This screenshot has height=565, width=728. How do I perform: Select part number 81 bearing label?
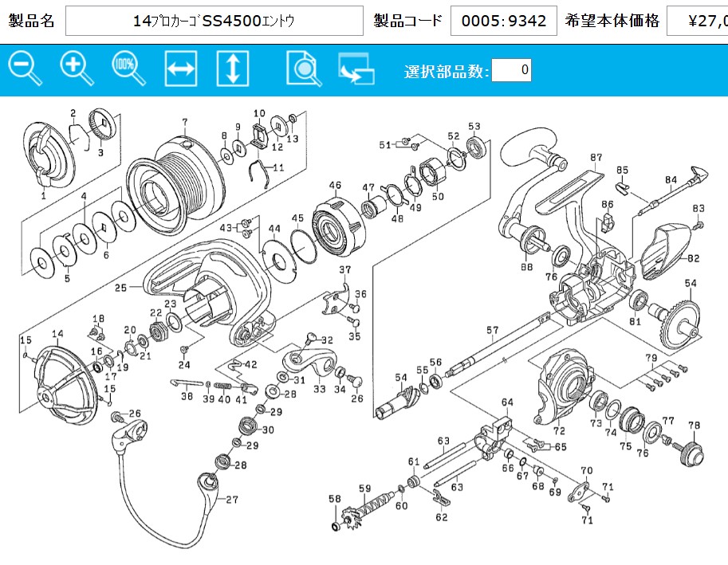point(635,321)
